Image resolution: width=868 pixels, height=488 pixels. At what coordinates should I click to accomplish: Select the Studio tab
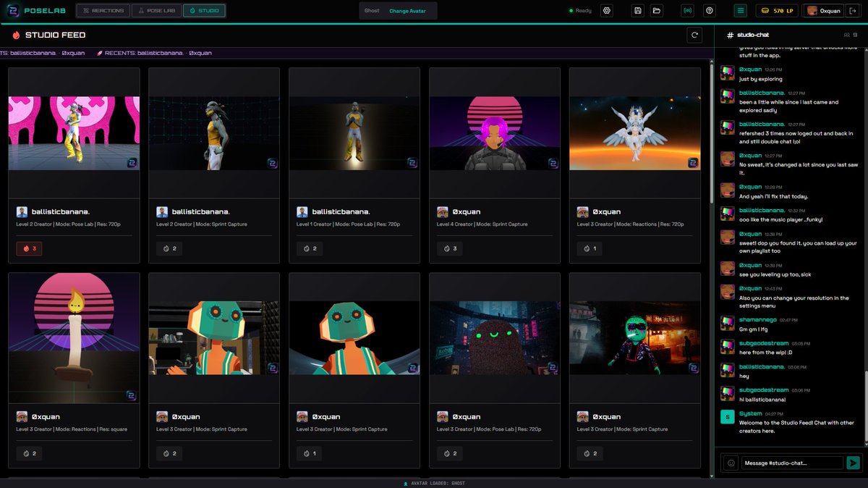(204, 11)
